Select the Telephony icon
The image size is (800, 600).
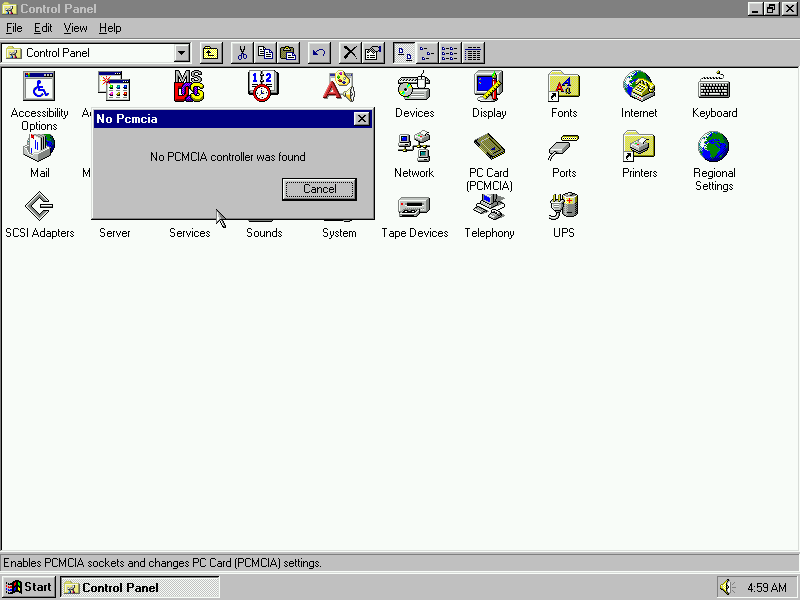489,208
